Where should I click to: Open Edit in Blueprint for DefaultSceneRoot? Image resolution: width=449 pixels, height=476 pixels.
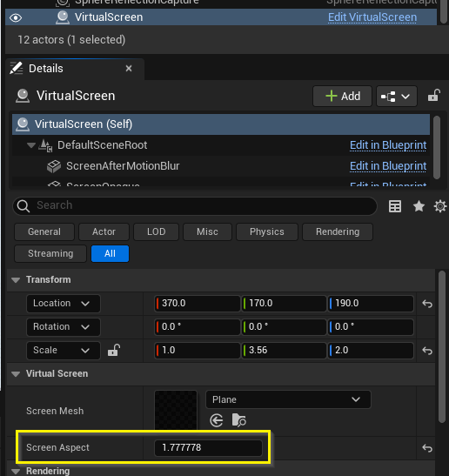point(388,145)
